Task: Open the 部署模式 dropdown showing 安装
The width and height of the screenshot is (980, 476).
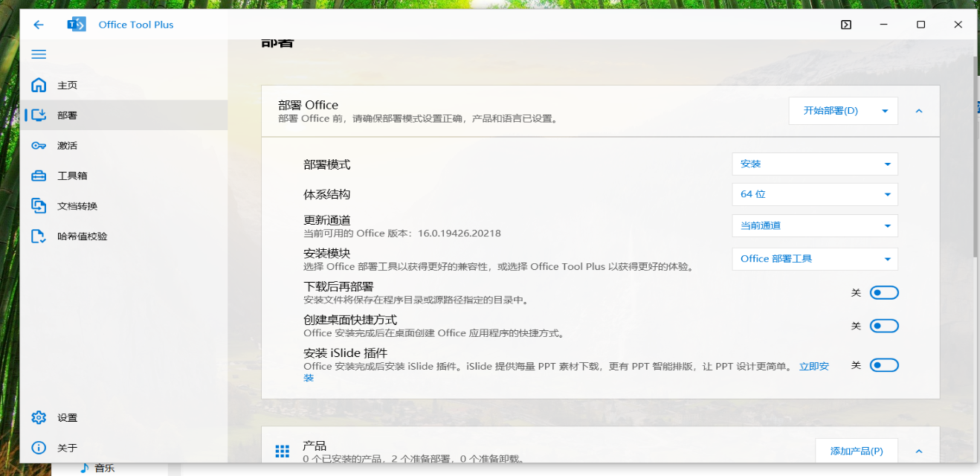Action: (815, 164)
